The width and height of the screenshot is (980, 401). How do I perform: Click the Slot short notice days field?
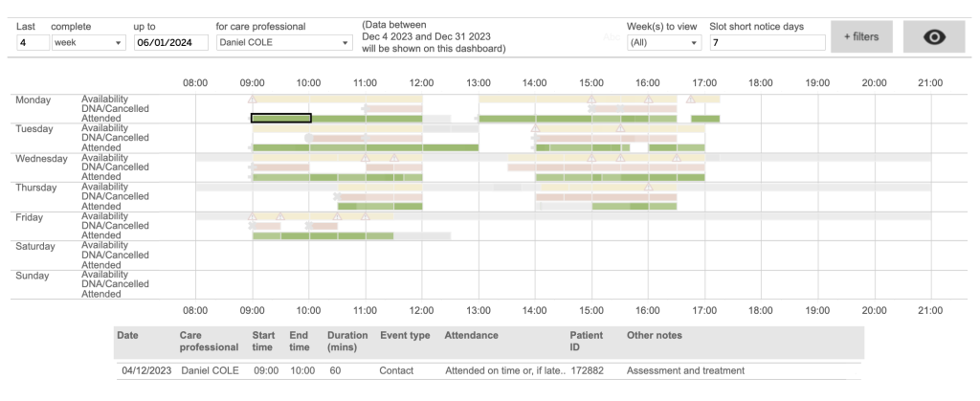pos(767,43)
